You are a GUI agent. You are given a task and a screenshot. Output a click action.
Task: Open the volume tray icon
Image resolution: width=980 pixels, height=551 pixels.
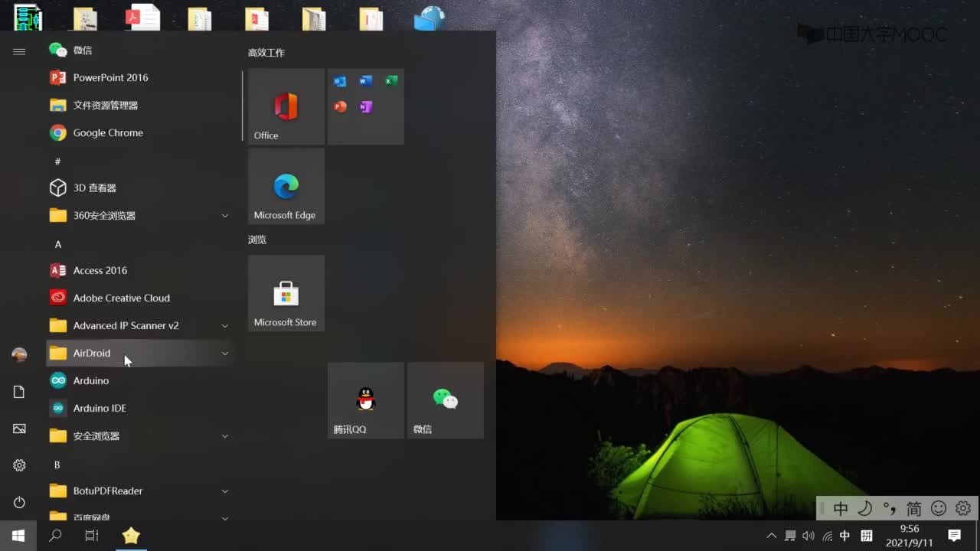808,536
